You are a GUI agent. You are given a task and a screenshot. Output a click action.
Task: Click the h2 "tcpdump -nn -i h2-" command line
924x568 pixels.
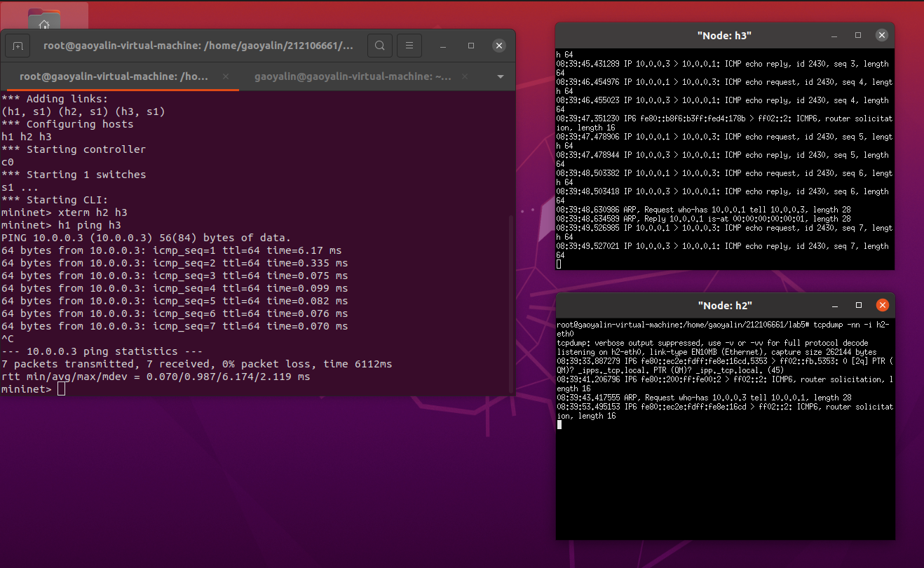tap(725, 330)
